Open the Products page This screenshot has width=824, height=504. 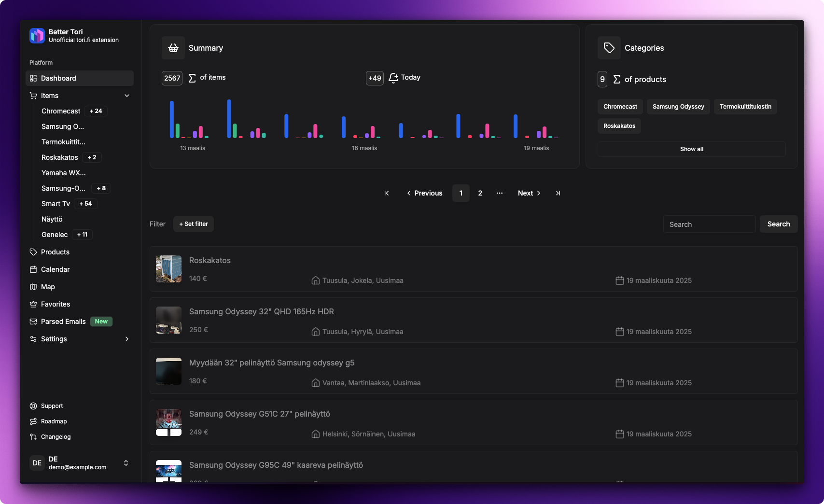click(x=80, y=252)
